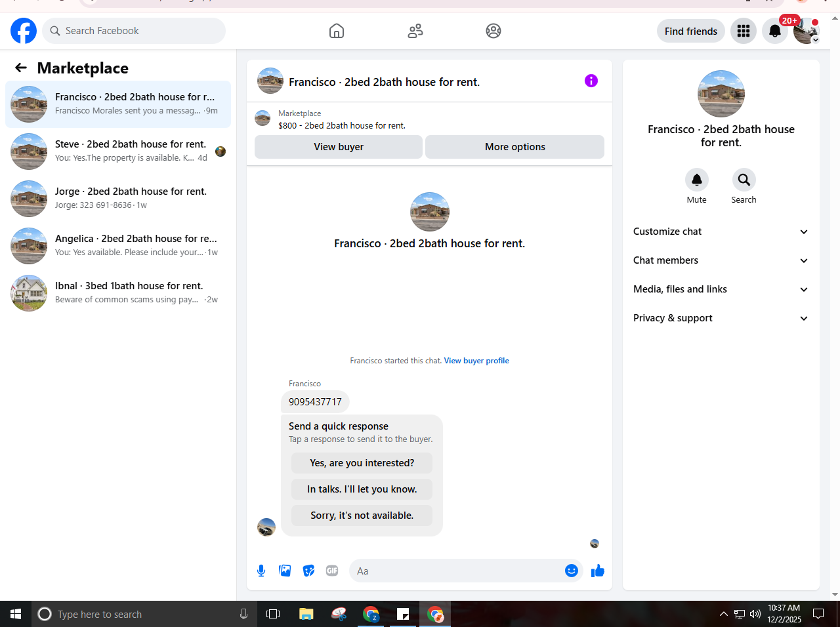Click the View buyer button
Screen dimensions: 840x627
pyautogui.click(x=339, y=147)
